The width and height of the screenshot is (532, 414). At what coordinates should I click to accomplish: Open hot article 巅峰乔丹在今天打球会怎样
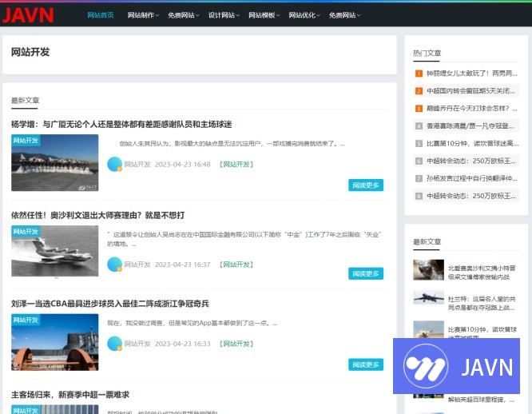click(471, 109)
